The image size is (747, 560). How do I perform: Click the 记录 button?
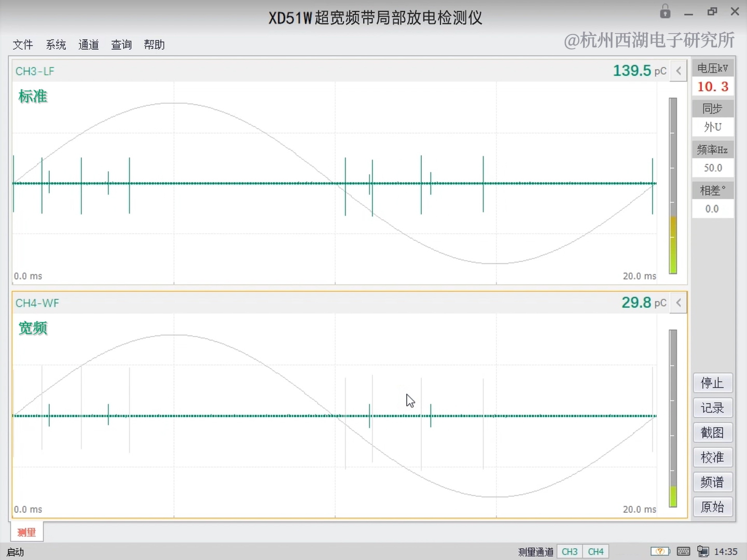[x=712, y=408]
